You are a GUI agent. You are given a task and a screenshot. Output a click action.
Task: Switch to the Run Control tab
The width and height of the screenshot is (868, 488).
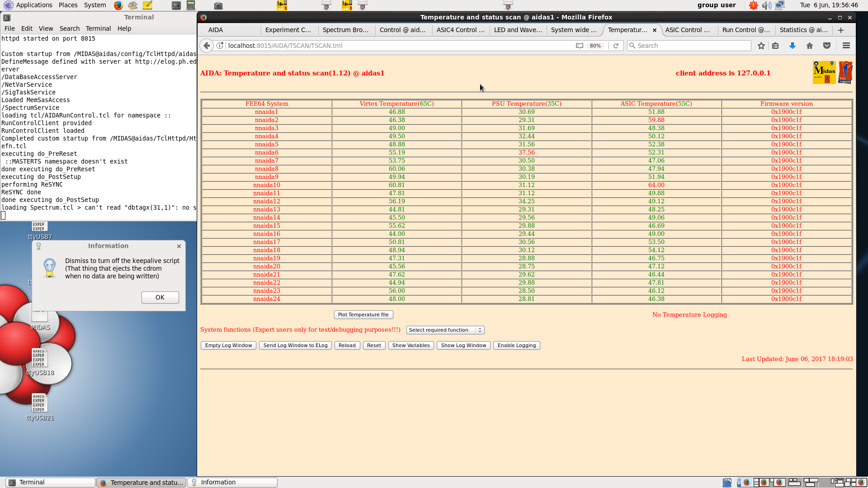pyautogui.click(x=745, y=30)
